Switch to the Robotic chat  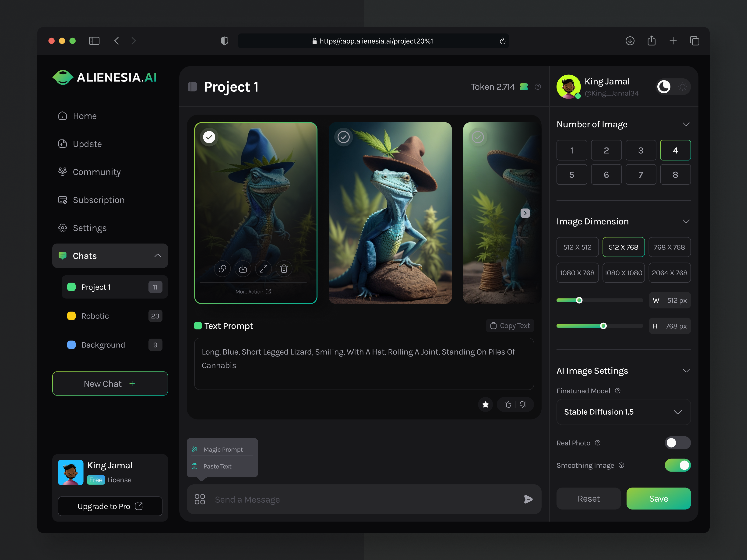pyautogui.click(x=95, y=316)
